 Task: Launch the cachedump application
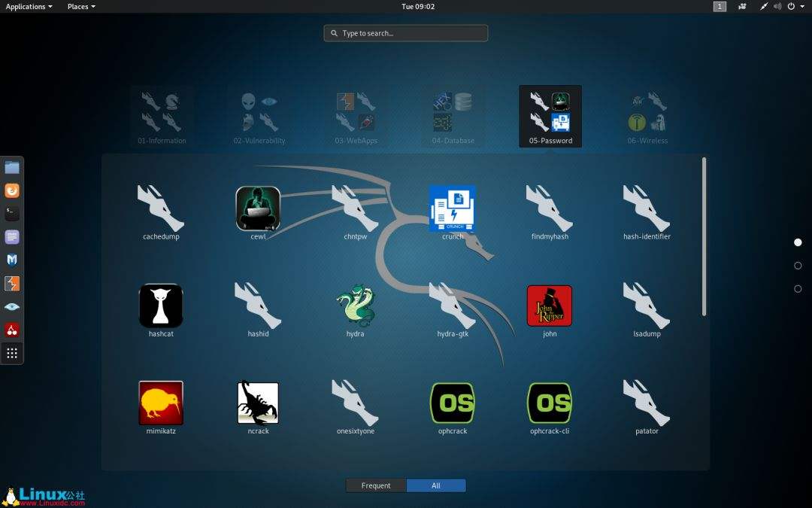tap(161, 212)
